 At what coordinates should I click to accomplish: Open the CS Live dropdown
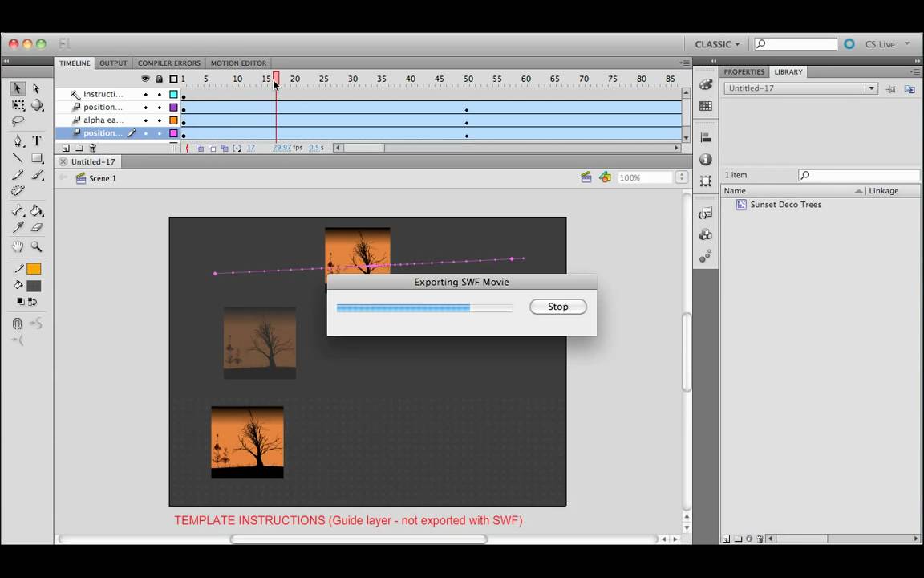(x=887, y=44)
